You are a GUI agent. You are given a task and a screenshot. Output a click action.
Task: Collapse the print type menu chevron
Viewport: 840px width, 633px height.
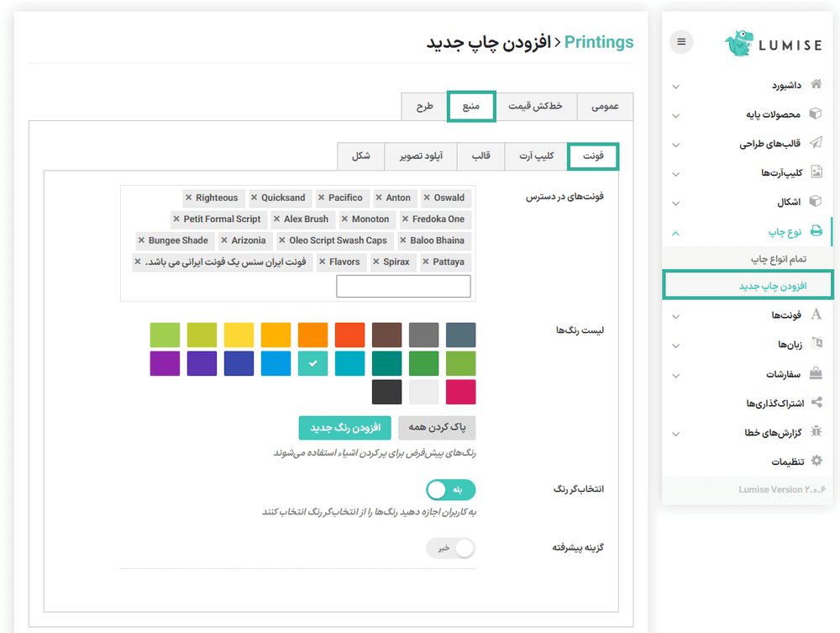point(676,232)
